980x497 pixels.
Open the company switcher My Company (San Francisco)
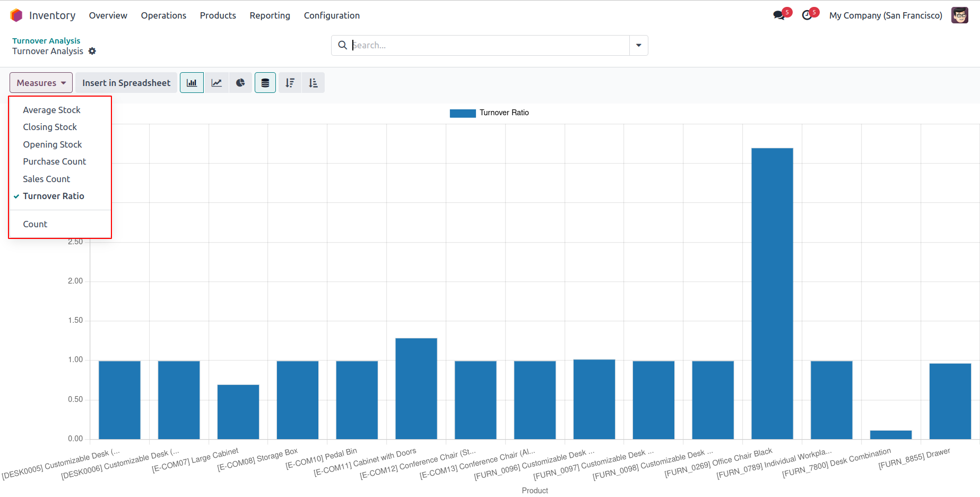(885, 15)
